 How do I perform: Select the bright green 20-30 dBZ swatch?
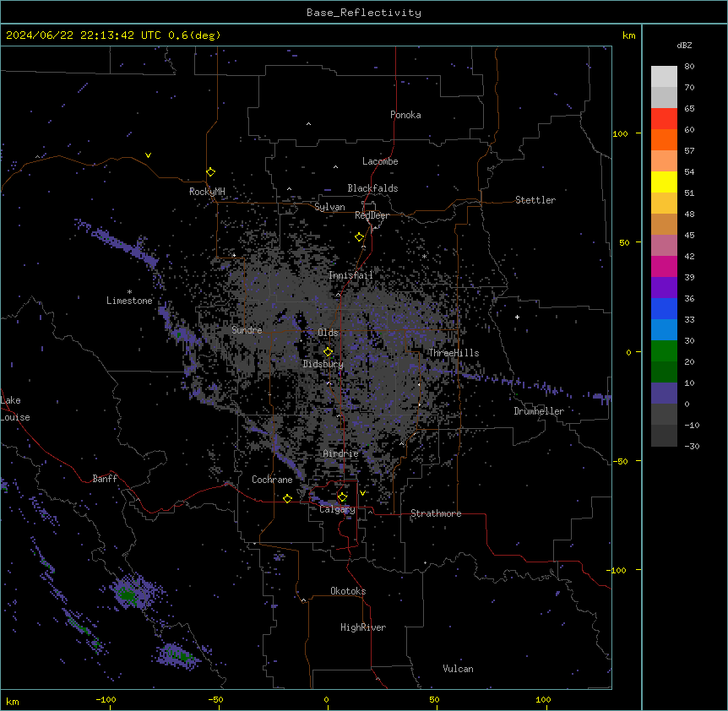[664, 351]
